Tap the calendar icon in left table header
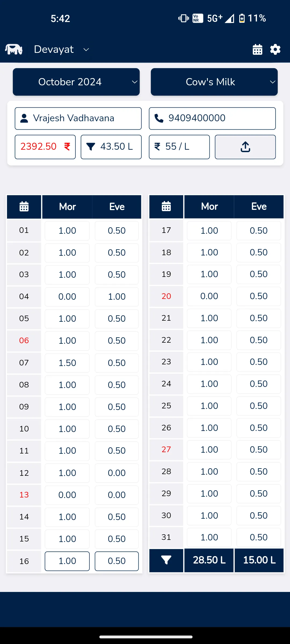 (x=24, y=207)
